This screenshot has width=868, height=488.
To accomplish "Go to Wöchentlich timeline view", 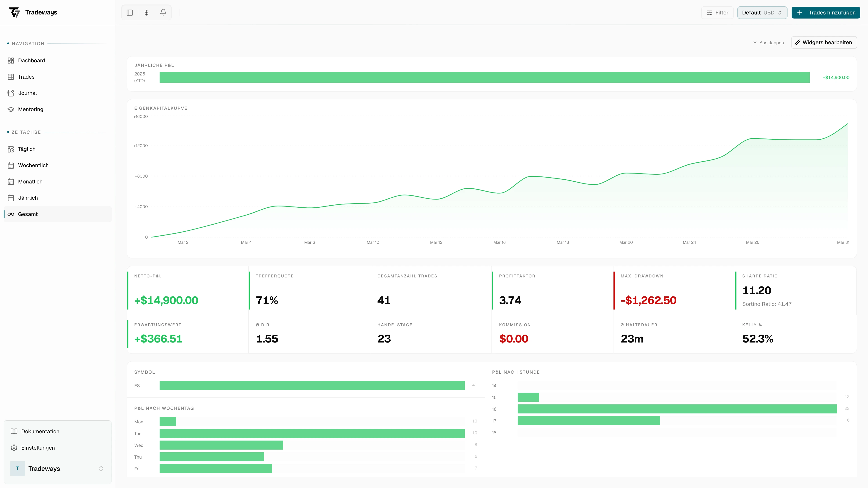I will 33,165.
